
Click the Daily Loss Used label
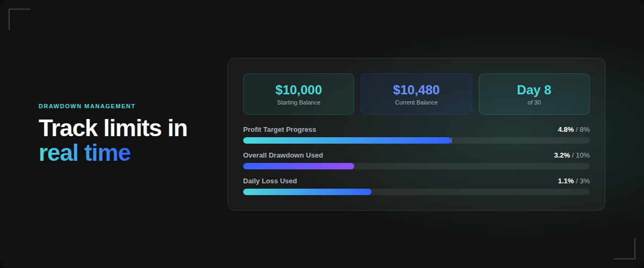(270, 181)
